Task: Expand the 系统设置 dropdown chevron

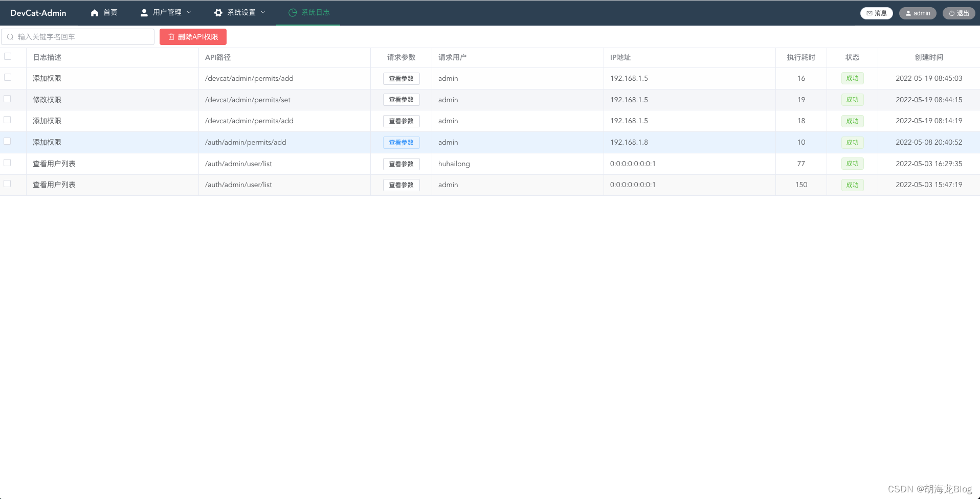Action: pos(263,12)
